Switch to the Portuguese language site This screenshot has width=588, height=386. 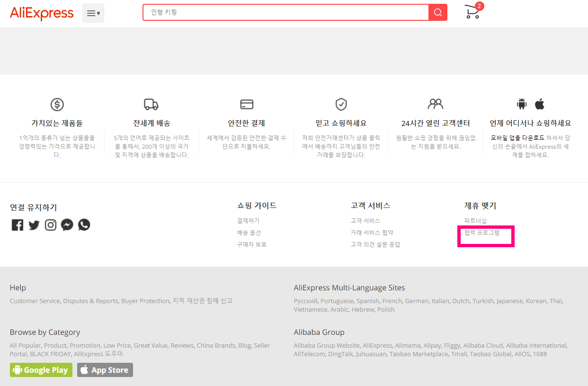coord(337,301)
